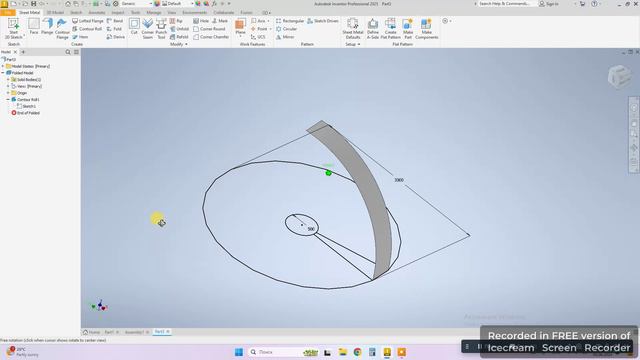Select the Mark tool

(x=220, y=21)
